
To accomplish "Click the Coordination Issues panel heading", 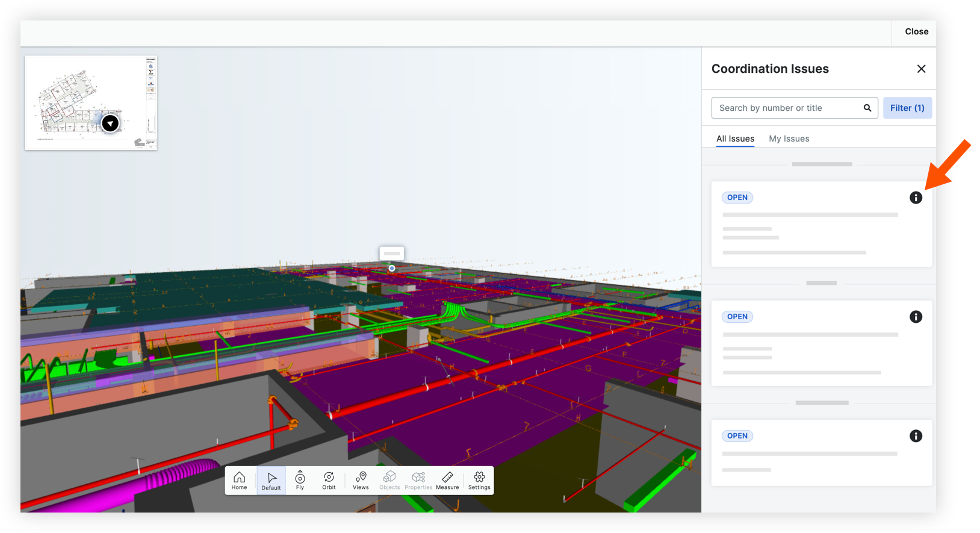I will click(x=770, y=69).
